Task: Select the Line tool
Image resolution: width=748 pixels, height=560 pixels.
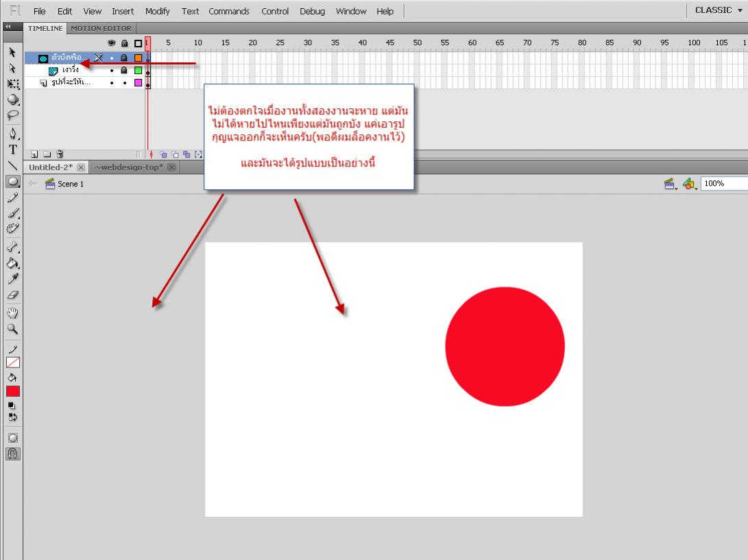Action: [13, 165]
